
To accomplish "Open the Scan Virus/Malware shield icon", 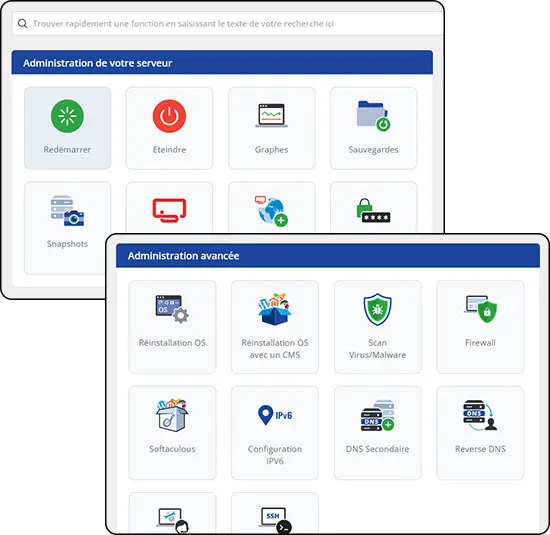I will pos(377,309).
